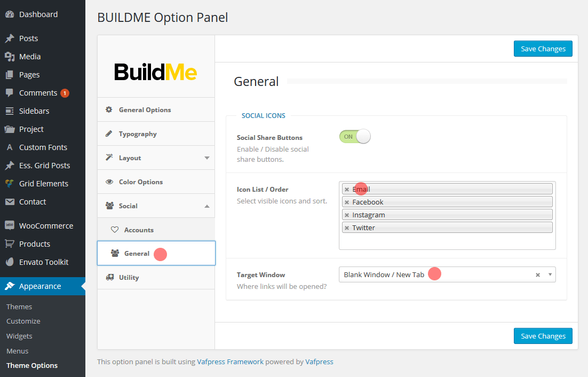Open Widgets under Appearance
This screenshot has height=377, width=588.
click(x=19, y=336)
